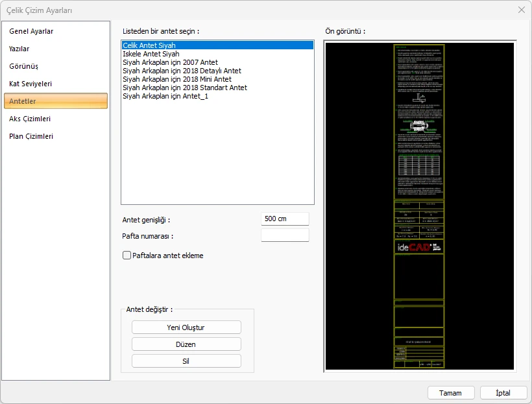The height and width of the screenshot is (404, 532).
Task: Click the Düzen button
Action: pyautogui.click(x=186, y=344)
